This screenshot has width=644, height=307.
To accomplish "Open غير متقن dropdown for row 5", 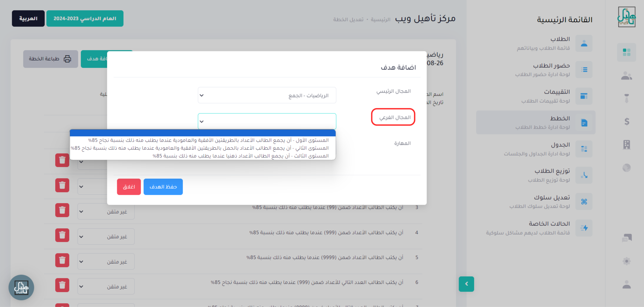I will pos(106,262).
